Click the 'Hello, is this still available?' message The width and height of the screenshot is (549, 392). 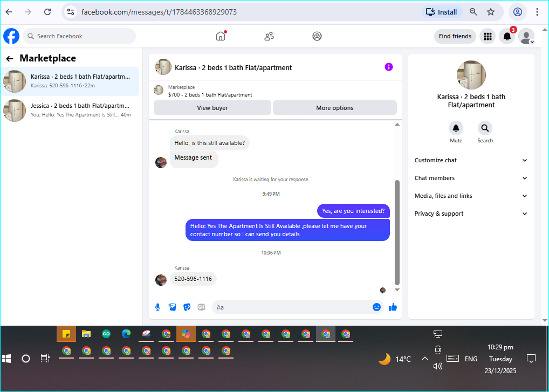pyautogui.click(x=210, y=143)
